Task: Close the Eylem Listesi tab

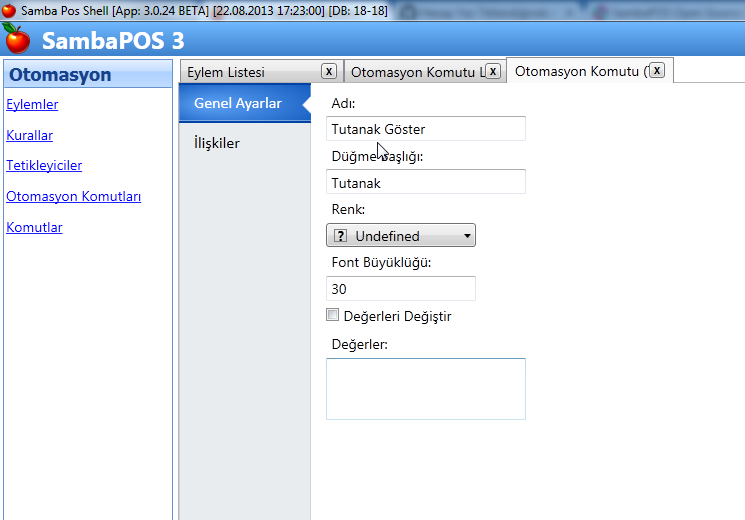Action: [x=328, y=71]
